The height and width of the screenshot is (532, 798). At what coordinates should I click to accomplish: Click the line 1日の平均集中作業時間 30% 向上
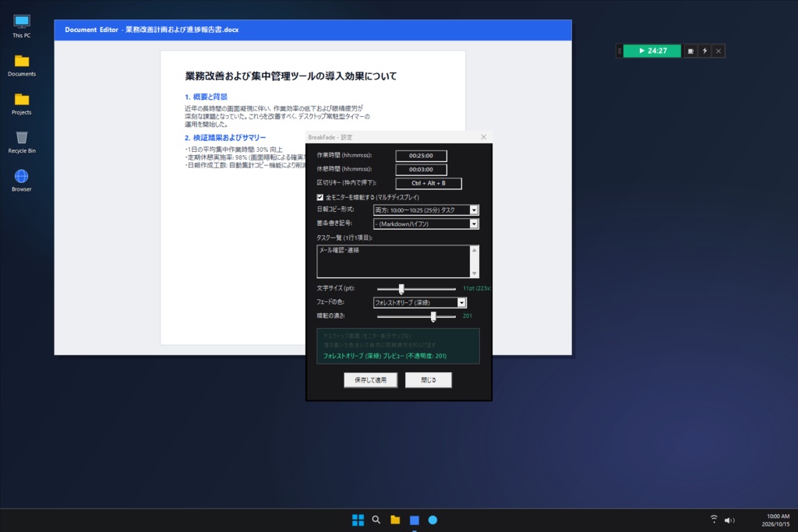(x=234, y=150)
